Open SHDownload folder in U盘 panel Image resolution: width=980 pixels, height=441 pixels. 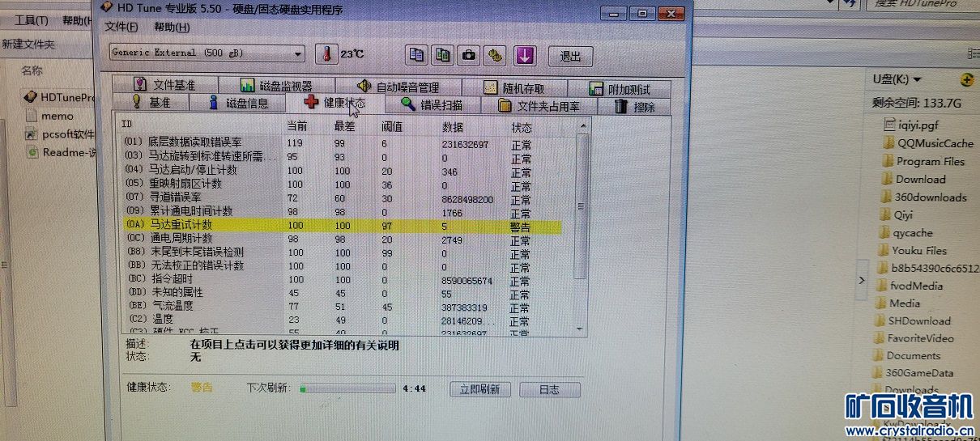912,320
